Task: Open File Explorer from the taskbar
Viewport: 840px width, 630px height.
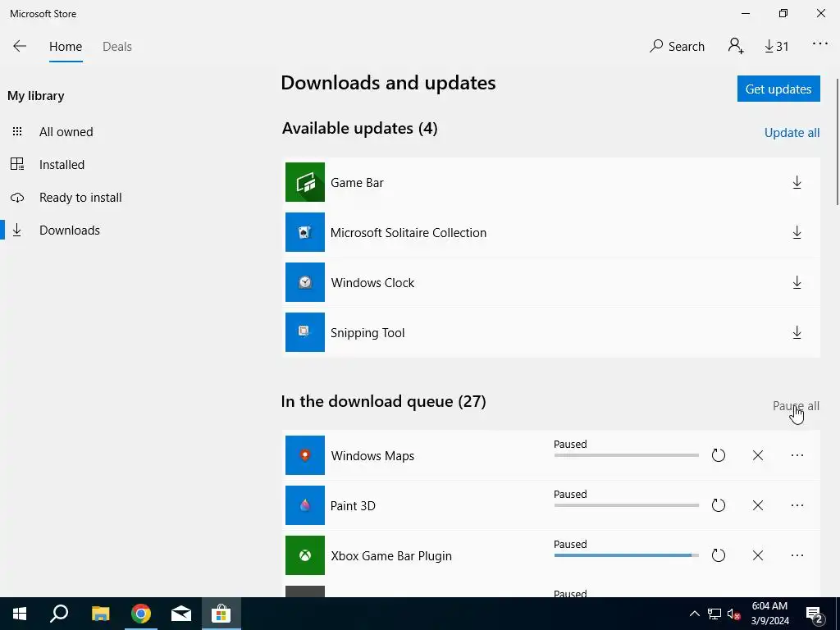Action: click(x=100, y=614)
